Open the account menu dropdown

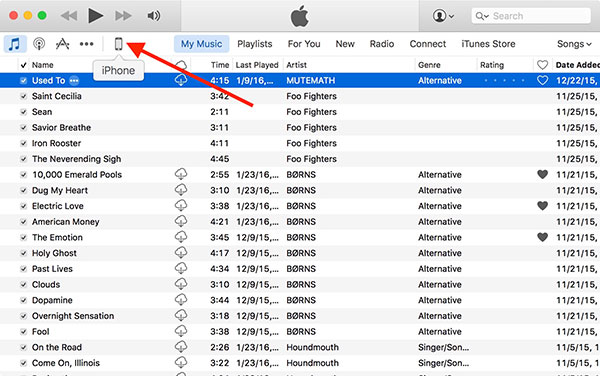point(443,16)
